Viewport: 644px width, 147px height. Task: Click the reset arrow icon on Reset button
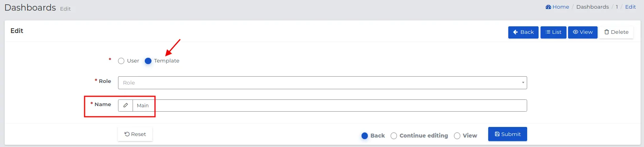(x=127, y=134)
